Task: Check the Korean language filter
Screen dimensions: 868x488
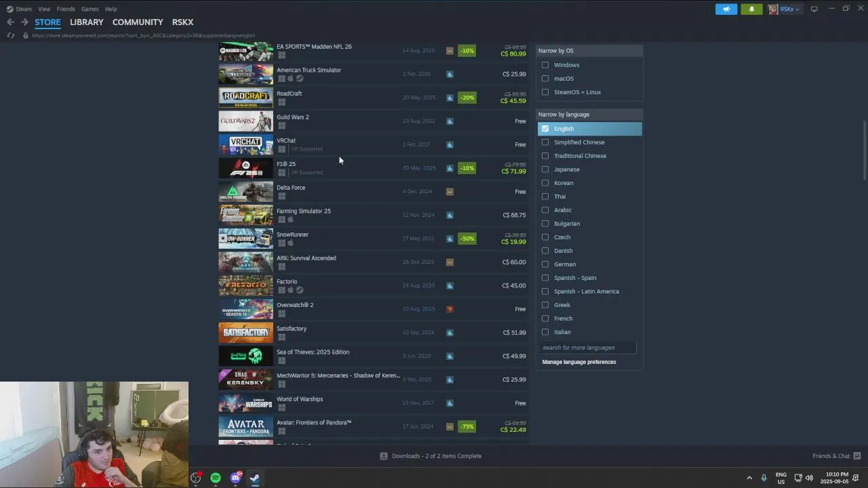Action: click(x=545, y=183)
